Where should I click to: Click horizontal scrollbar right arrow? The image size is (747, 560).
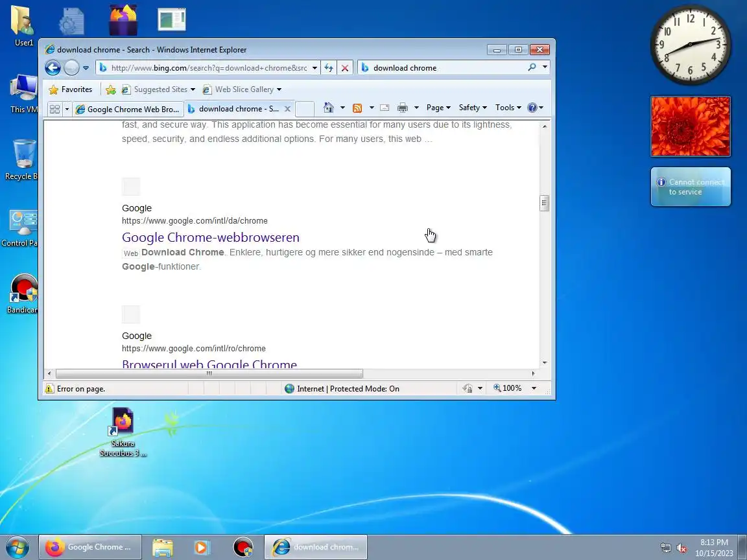pos(533,374)
